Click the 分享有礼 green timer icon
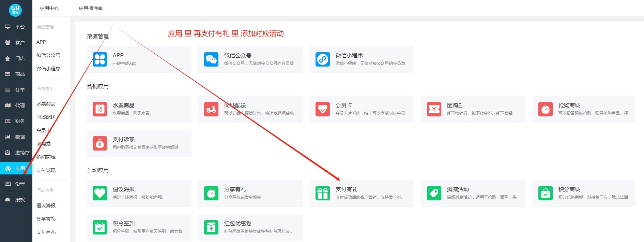 pos(211,193)
